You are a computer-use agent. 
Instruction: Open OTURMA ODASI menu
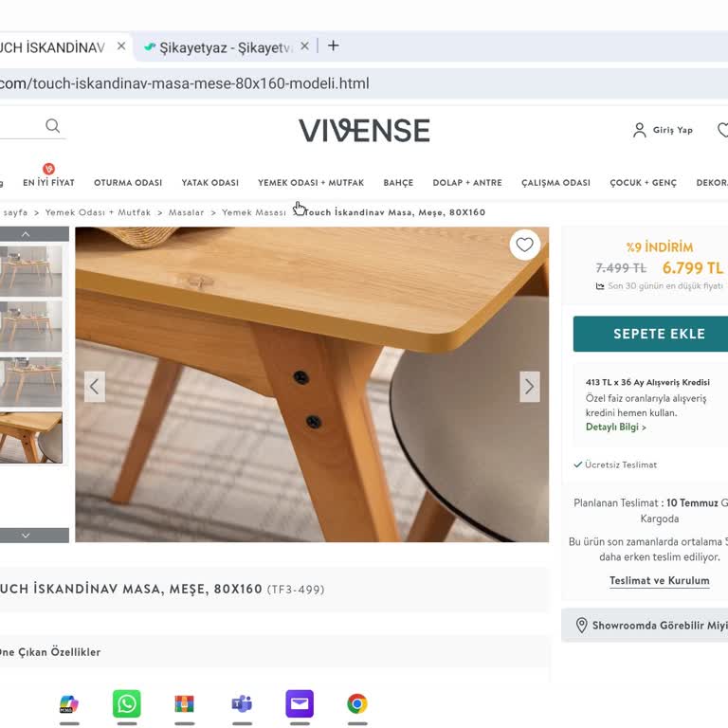coord(128,182)
